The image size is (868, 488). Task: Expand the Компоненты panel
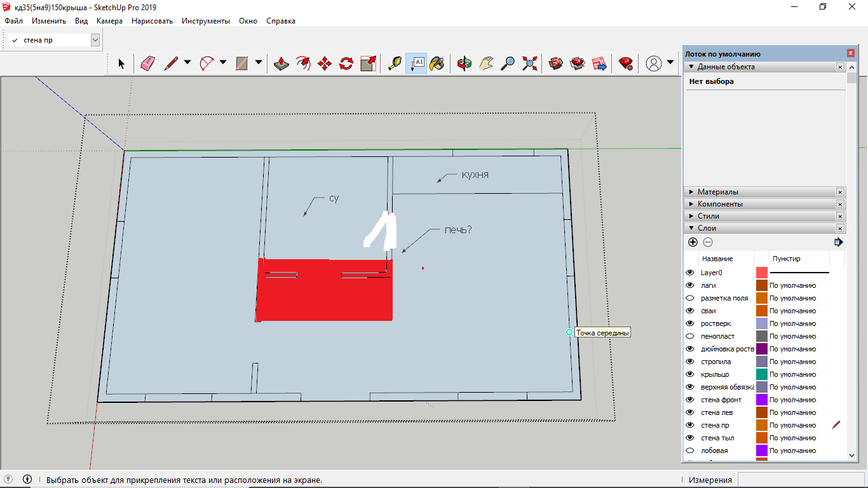tap(719, 204)
